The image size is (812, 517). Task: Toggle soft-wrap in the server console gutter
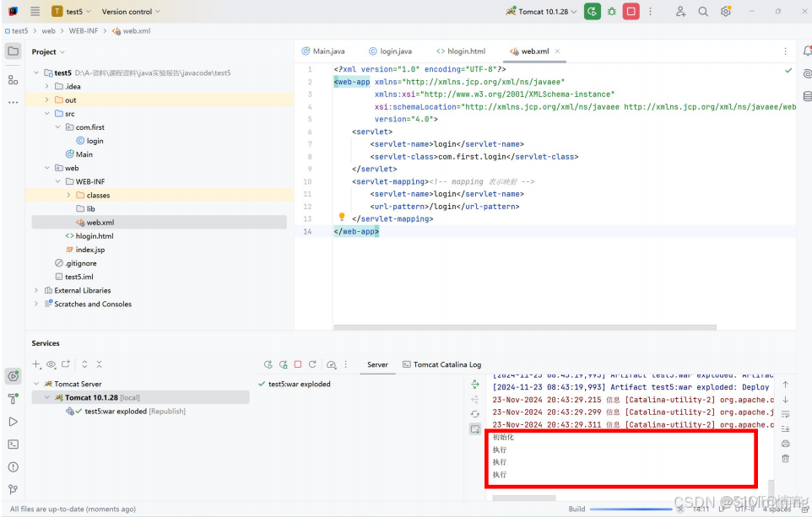point(785,412)
